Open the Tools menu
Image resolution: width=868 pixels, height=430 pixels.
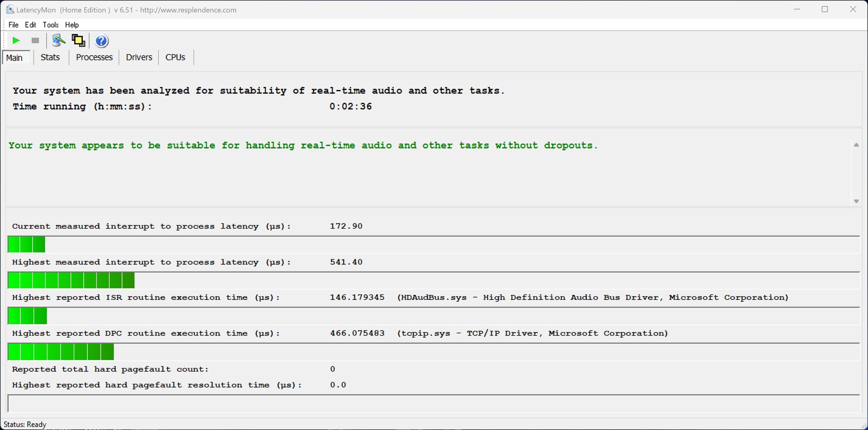coord(51,25)
